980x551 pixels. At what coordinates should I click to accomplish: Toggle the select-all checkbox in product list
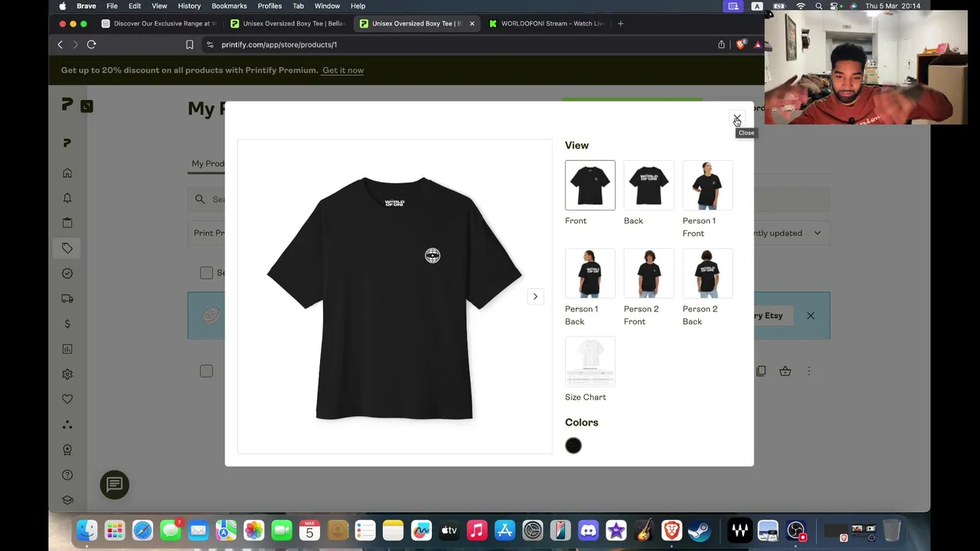(x=206, y=272)
